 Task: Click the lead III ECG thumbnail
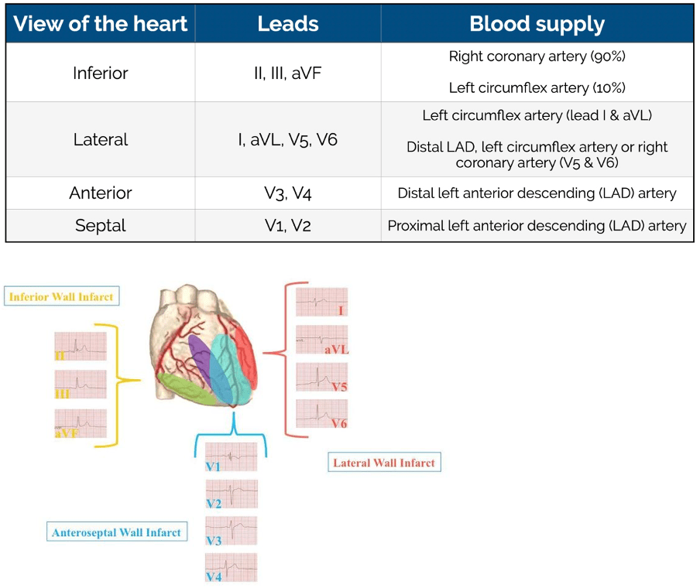(81, 385)
